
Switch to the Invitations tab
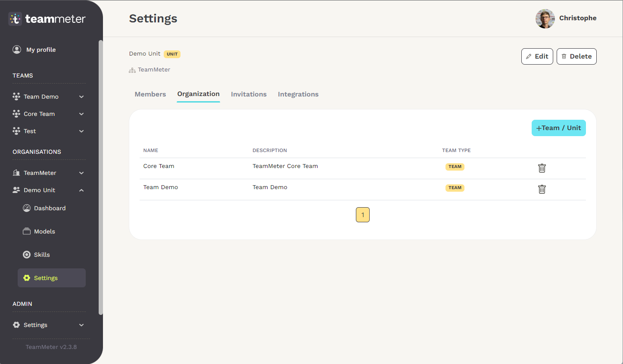tap(249, 94)
